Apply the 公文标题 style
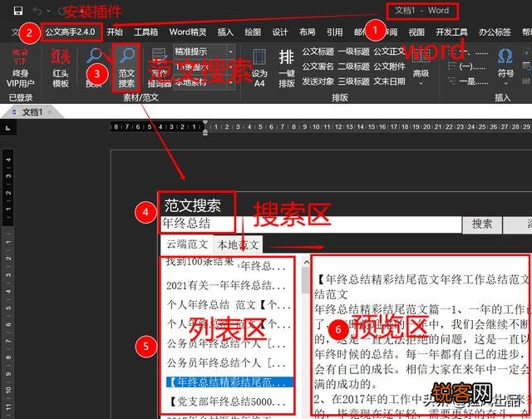 (318, 52)
